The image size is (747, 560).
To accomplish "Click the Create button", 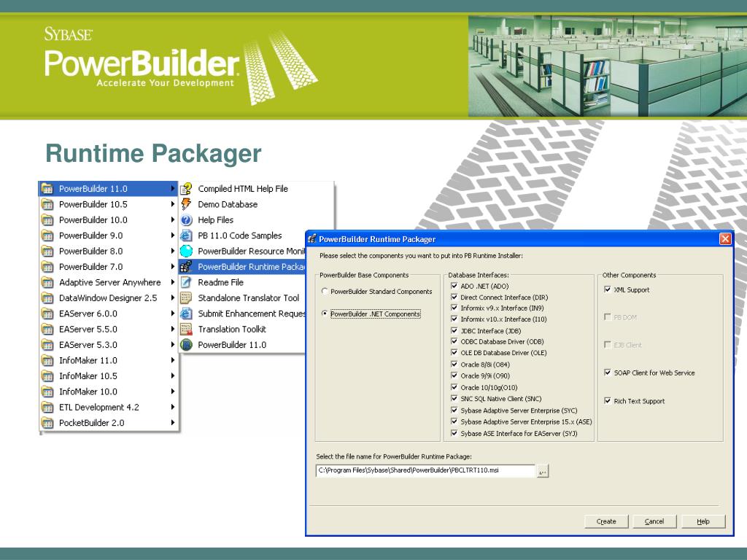I will [606, 521].
